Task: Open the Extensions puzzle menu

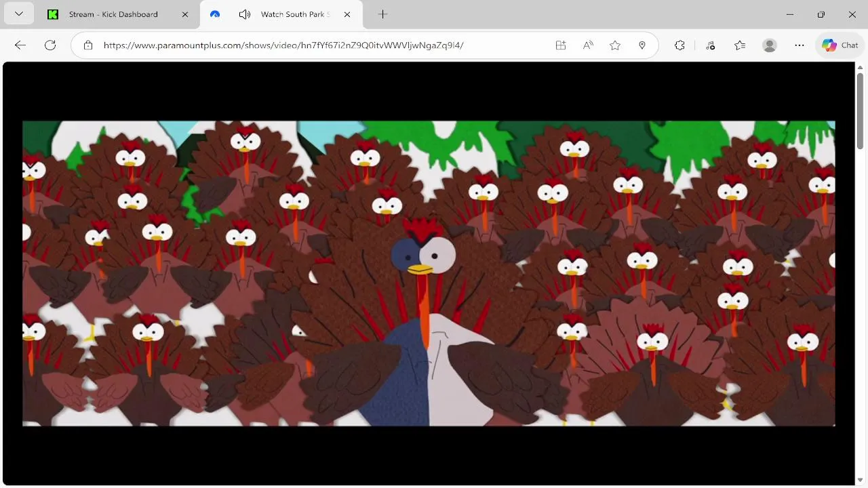Action: (x=679, y=45)
